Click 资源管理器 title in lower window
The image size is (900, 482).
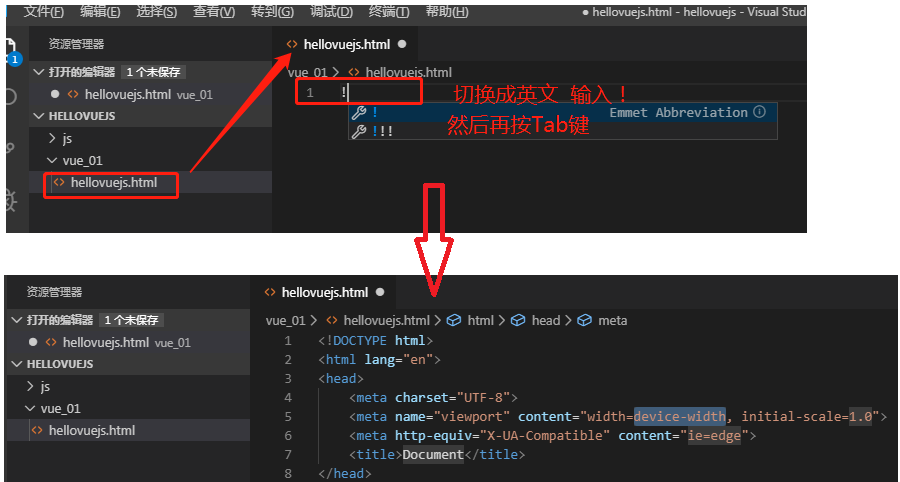coord(54,292)
